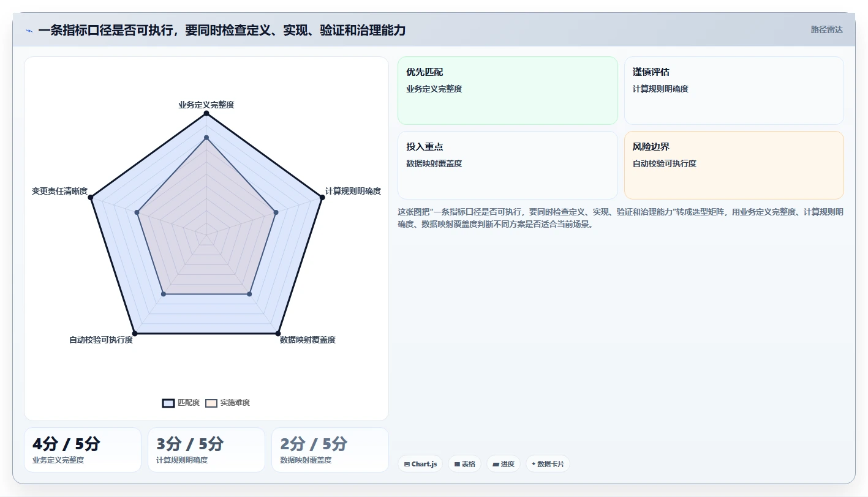Screen dimensions: 868x497
Task: Click outer radar point at 业务定义完整度
Action: click(206, 113)
